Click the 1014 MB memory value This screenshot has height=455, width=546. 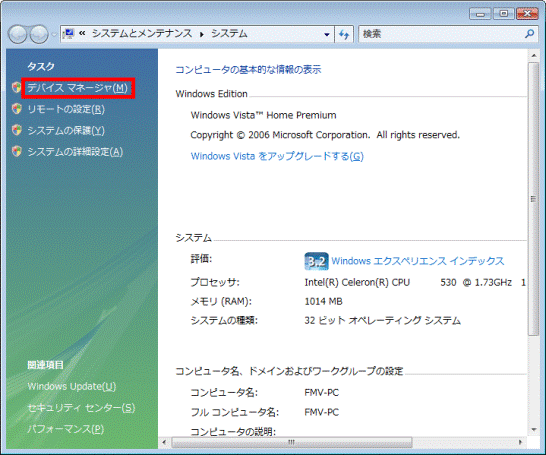tap(323, 301)
